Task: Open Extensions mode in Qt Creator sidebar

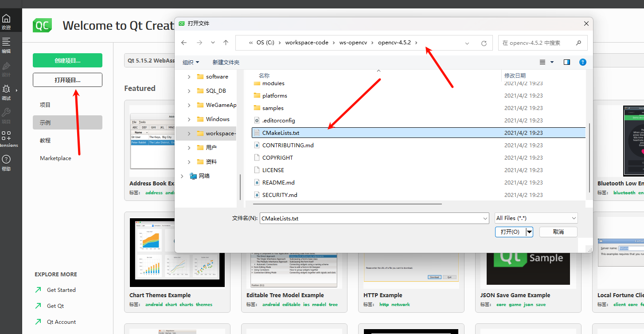Action: tap(6, 139)
